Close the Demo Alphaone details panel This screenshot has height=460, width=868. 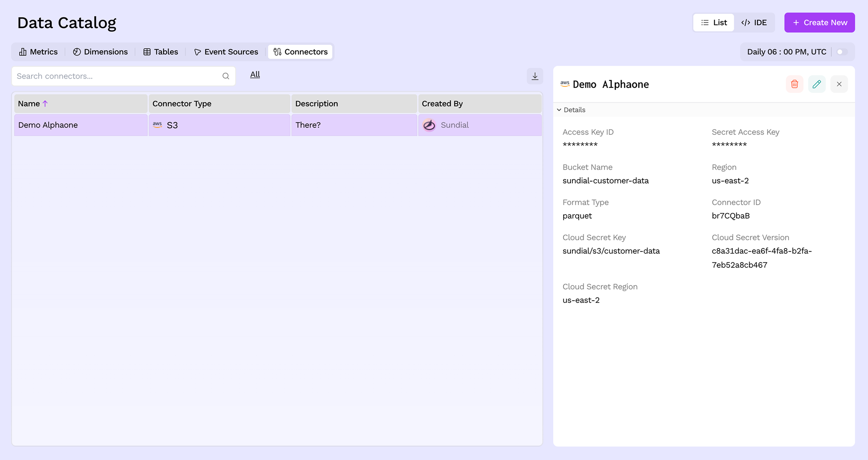(839, 84)
